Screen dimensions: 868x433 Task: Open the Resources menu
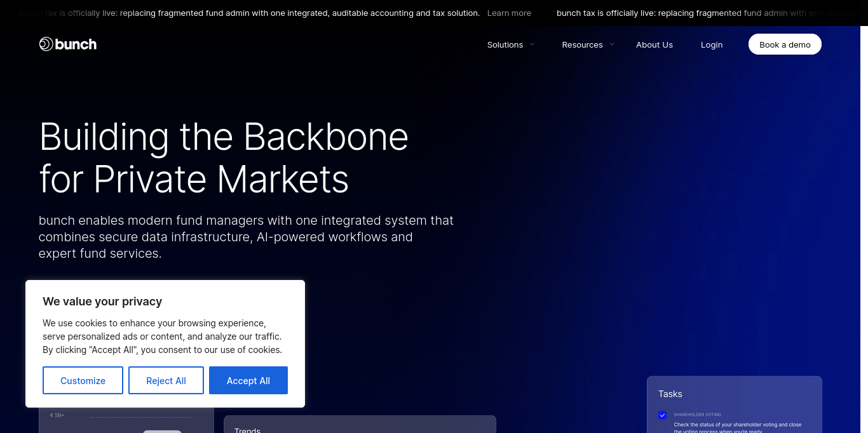582,44
